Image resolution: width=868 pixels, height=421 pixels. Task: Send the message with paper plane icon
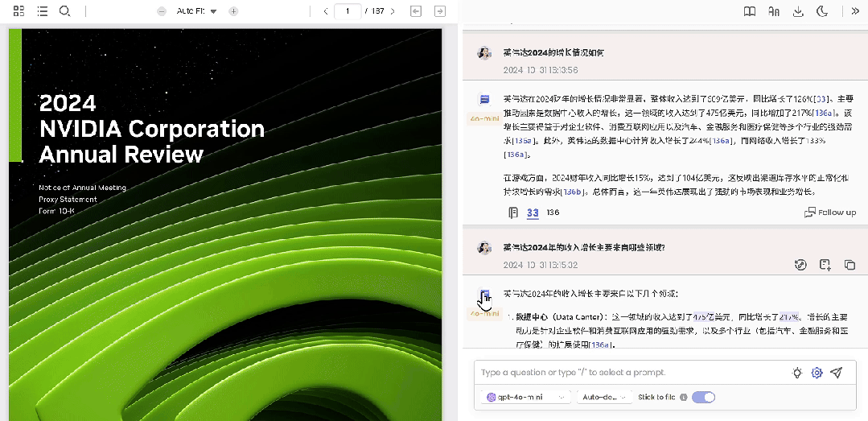[x=837, y=372]
